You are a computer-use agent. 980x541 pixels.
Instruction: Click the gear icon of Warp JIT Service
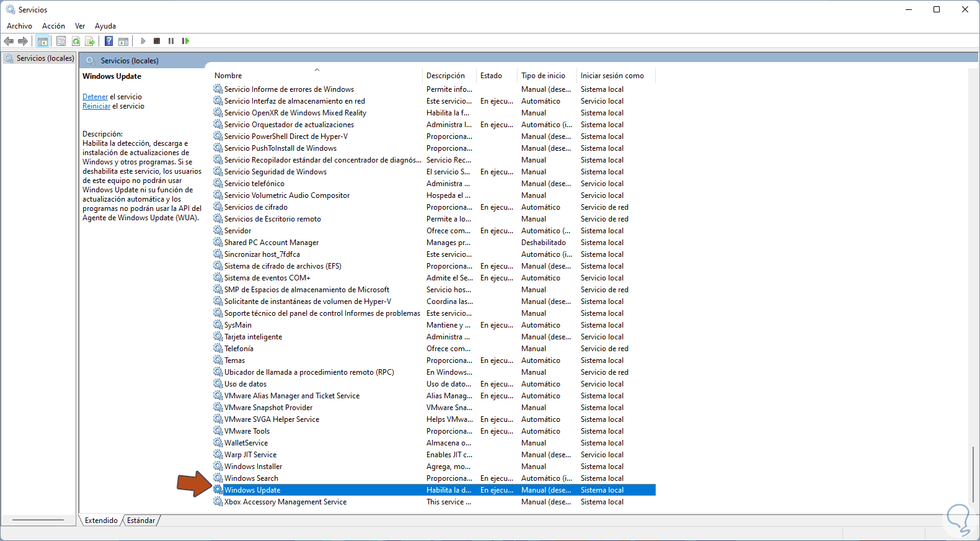pos(218,455)
